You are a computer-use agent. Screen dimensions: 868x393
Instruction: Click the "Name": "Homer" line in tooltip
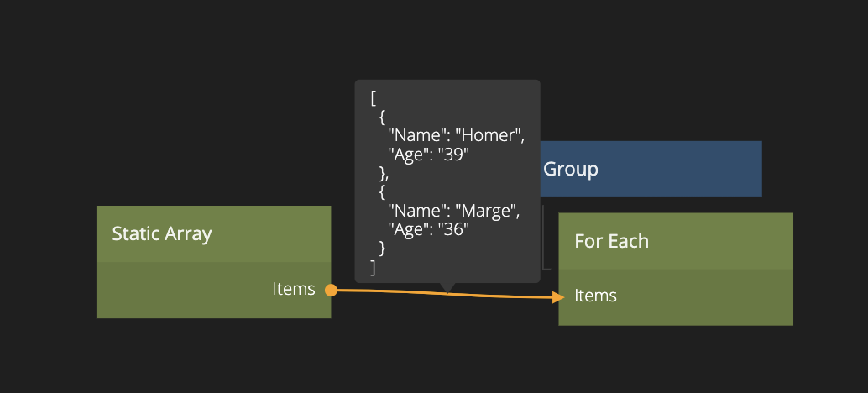coord(455,135)
